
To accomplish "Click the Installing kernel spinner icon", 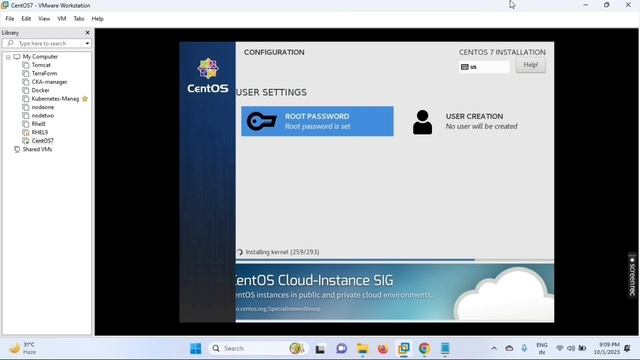I will (240, 252).
